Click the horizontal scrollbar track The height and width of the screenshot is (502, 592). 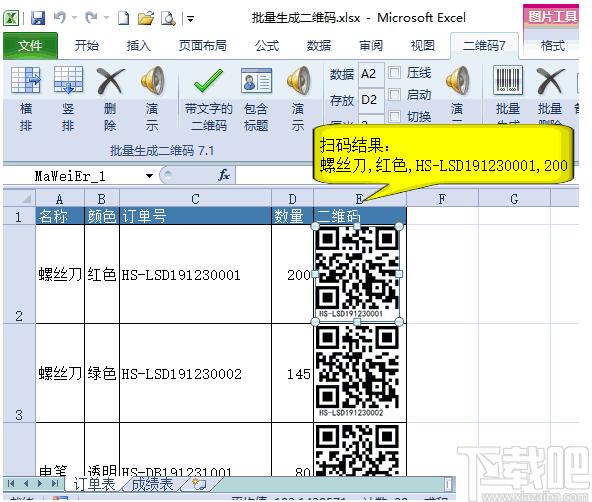click(x=332, y=484)
